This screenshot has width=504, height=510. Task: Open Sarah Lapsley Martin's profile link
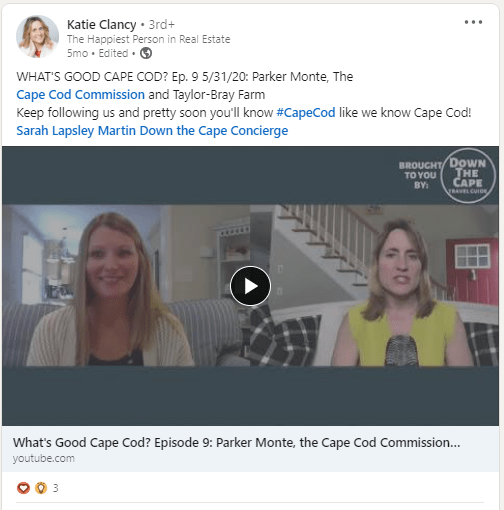pos(76,131)
